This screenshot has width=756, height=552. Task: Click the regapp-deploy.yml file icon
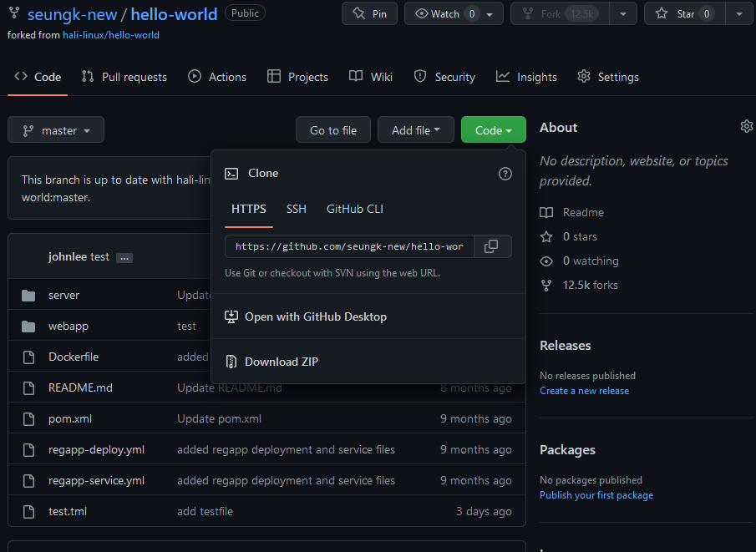click(29, 450)
